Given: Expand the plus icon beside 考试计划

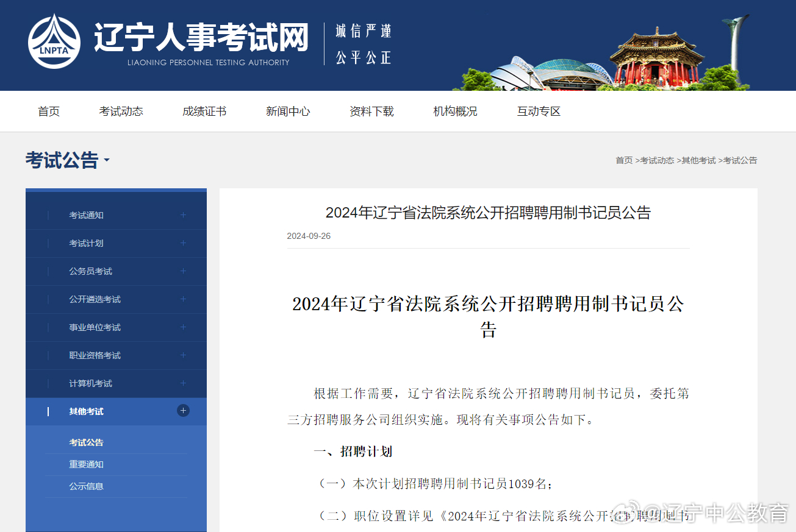Looking at the screenshot, I should click(x=183, y=243).
